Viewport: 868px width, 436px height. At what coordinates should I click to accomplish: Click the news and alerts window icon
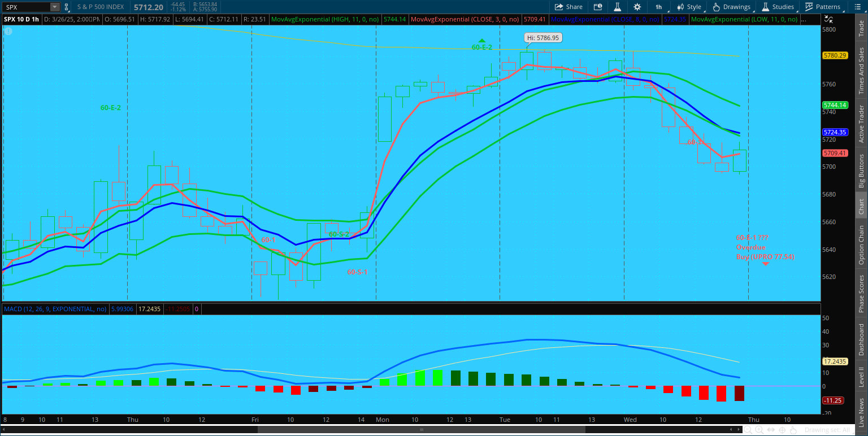598,7
